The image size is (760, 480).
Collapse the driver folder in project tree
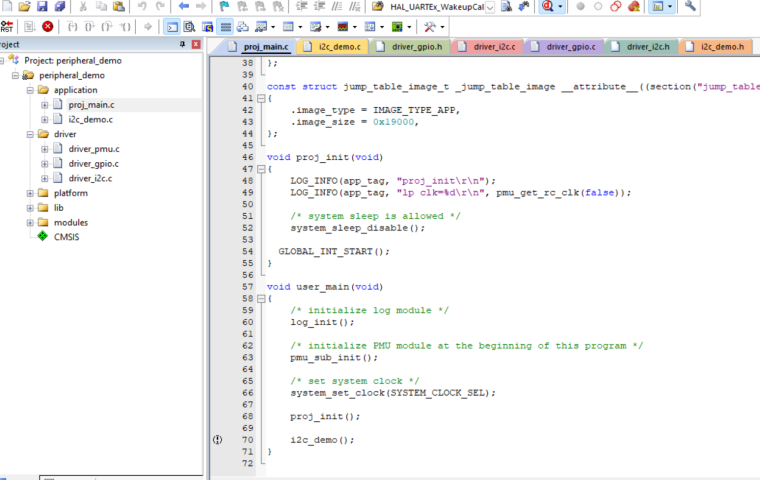30,134
